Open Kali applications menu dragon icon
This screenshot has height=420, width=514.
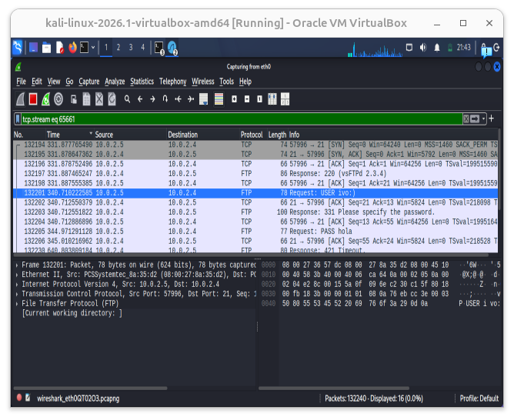pyautogui.click(x=18, y=48)
